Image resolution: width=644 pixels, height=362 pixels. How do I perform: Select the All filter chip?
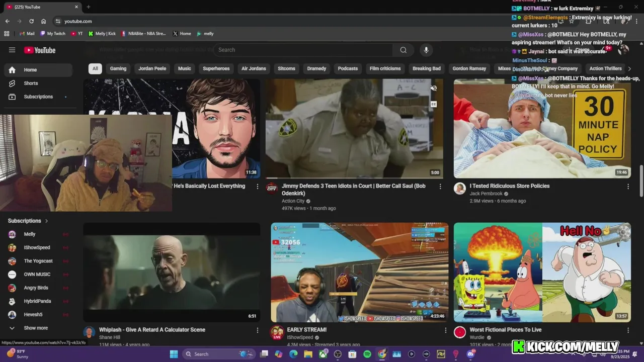pyautogui.click(x=95, y=68)
